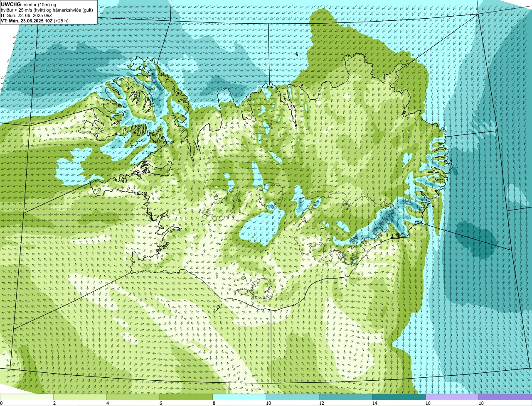Viewport: 532px width, 406px height.
Task: Click the purple swatch right of 18
Action: (505, 397)
